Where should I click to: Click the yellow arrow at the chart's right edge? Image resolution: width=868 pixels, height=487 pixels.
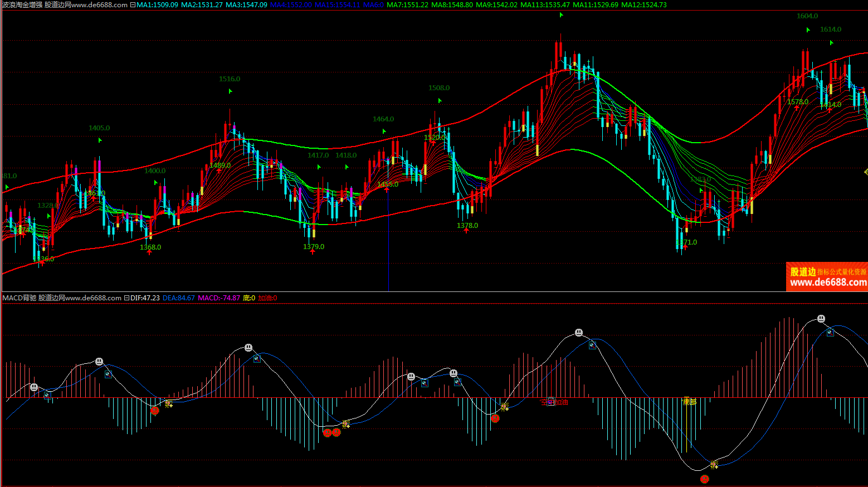865,172
